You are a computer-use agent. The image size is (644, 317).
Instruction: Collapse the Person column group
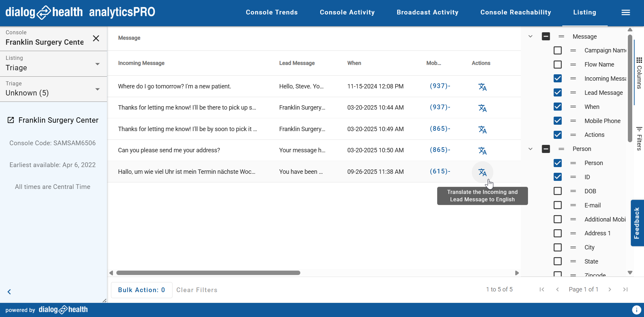click(530, 149)
